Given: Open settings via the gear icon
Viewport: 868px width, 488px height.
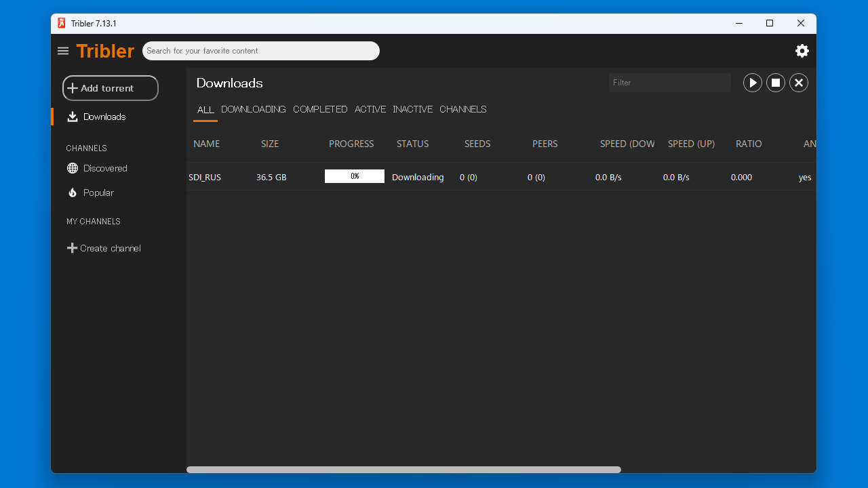Looking at the screenshot, I should pos(802,51).
